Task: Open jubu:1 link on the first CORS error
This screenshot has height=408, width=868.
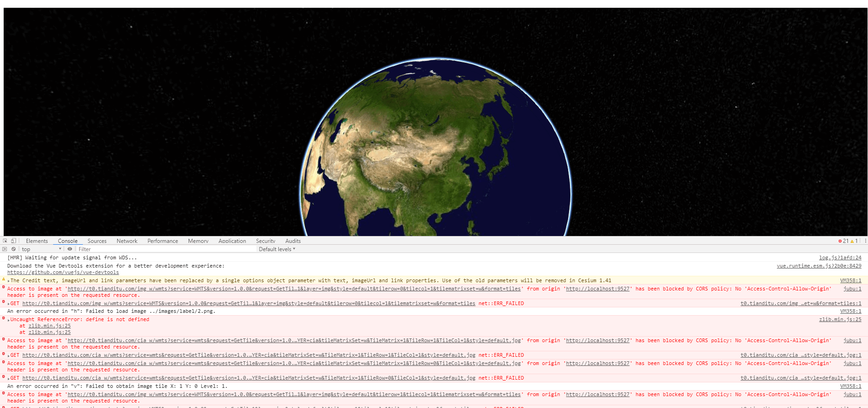Action: tap(852, 289)
